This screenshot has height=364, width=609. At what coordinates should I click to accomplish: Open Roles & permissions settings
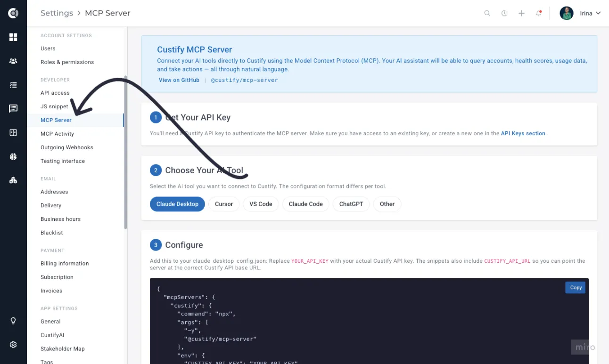[x=67, y=62]
